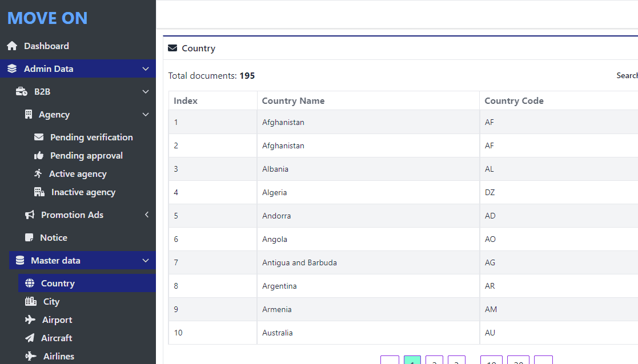Click the Promotion Ads megaphone icon

click(30, 215)
